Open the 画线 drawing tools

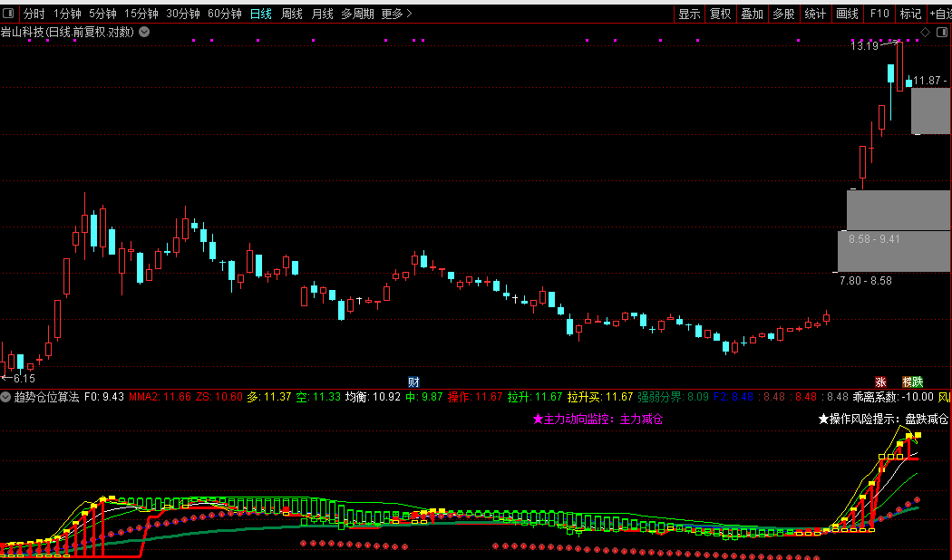pos(847,14)
